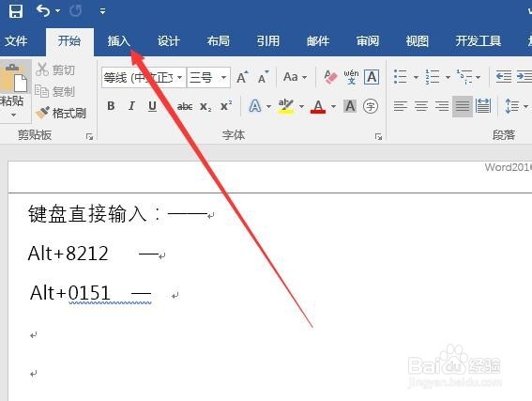The image size is (532, 401).
Task: Click the Redo/Repeat icon
Action: (75, 11)
